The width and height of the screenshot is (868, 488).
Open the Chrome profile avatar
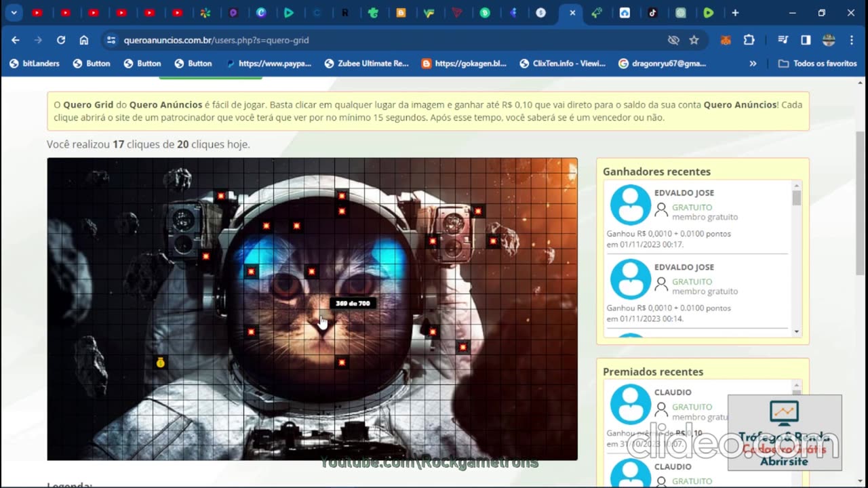[829, 40]
